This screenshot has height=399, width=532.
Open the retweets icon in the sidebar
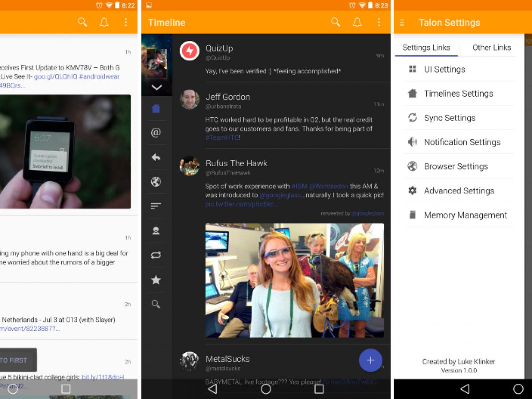[x=156, y=255]
